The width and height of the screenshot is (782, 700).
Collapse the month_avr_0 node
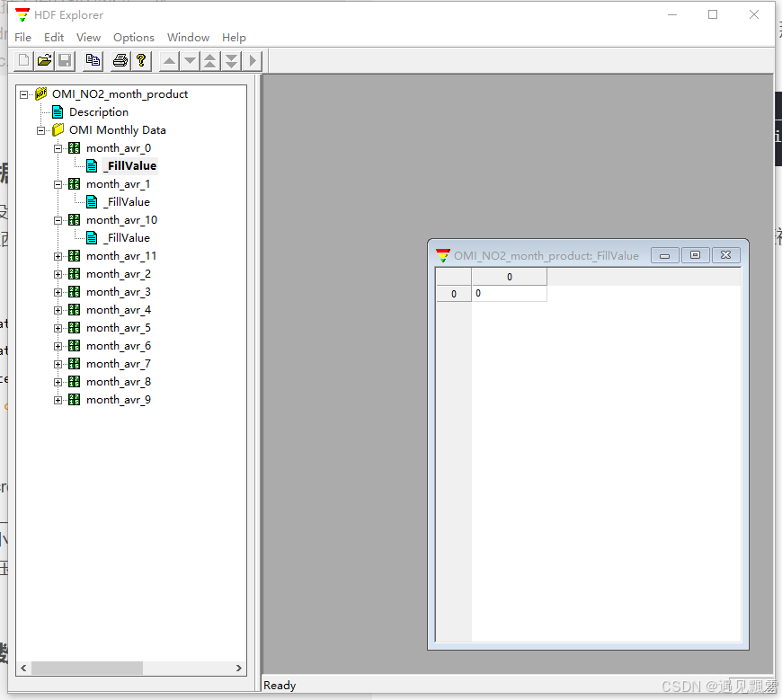[58, 148]
